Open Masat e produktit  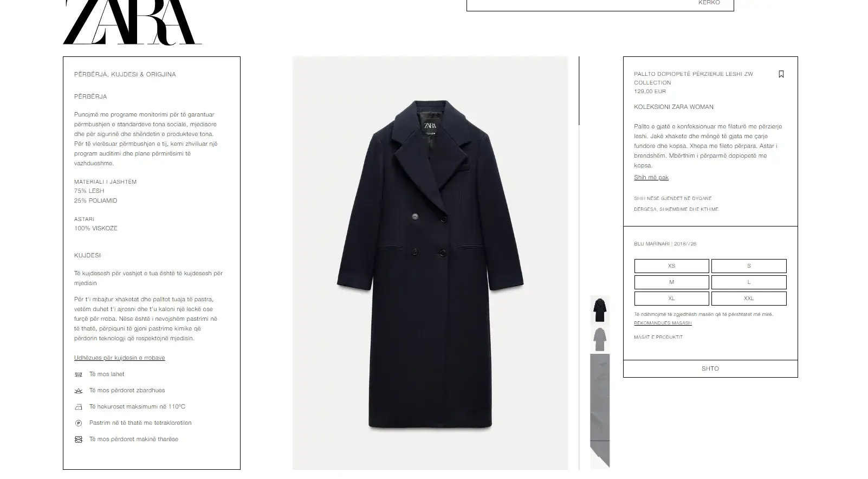tap(658, 338)
